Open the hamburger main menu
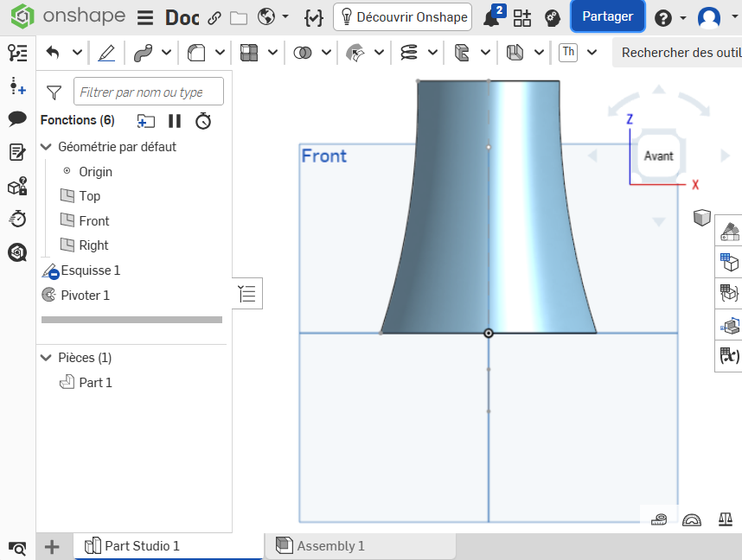The image size is (742, 560). tap(145, 18)
